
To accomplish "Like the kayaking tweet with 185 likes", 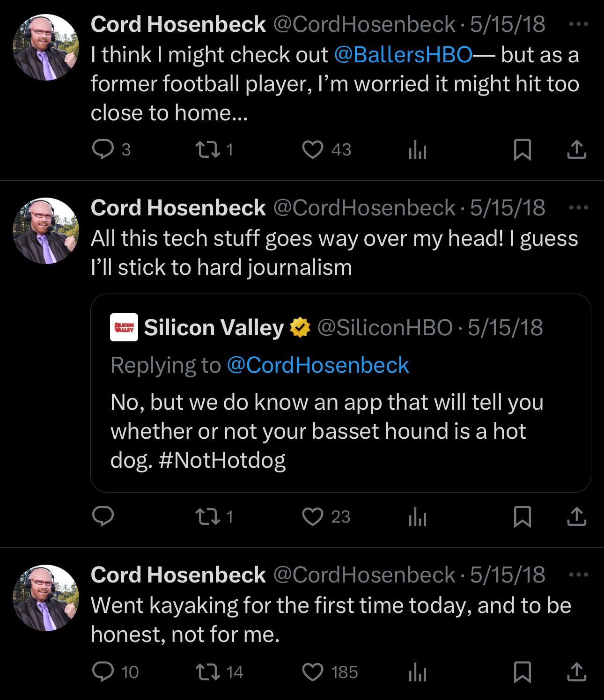I will point(313,672).
